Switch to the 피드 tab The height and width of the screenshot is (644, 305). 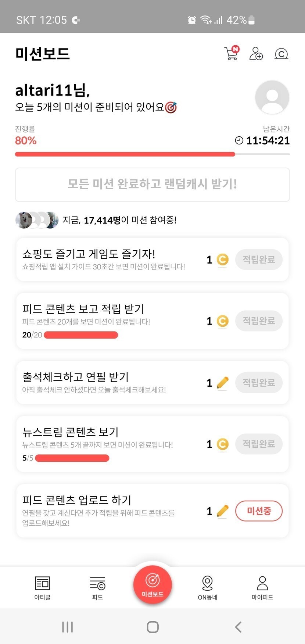coord(97,587)
